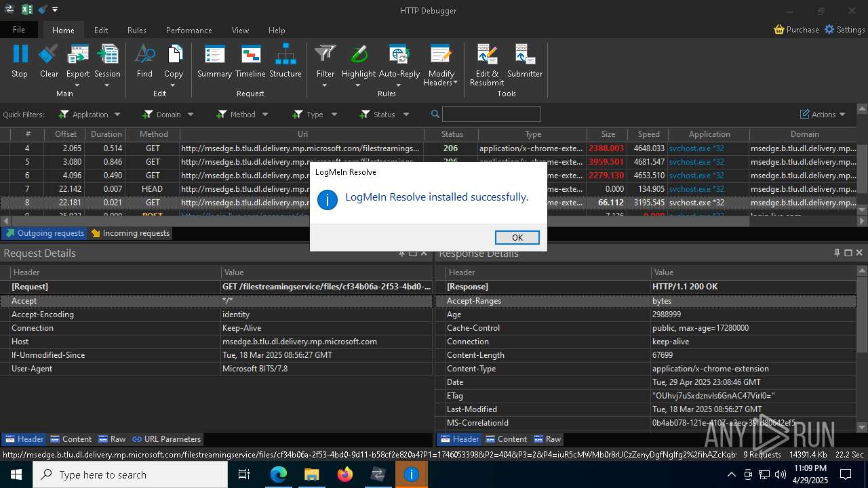
Task: Expand the Method quick filter dropdown
Action: click(x=265, y=115)
